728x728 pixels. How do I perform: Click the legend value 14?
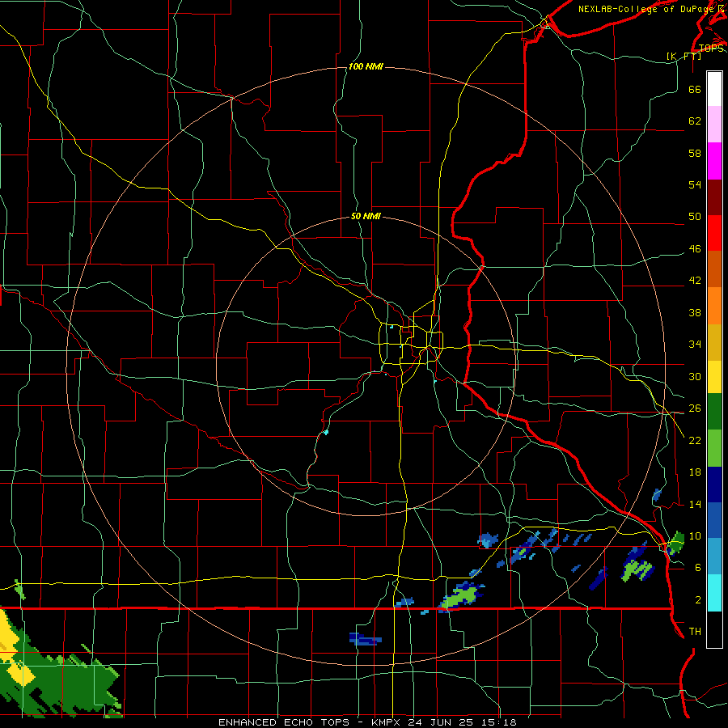pyautogui.click(x=695, y=504)
